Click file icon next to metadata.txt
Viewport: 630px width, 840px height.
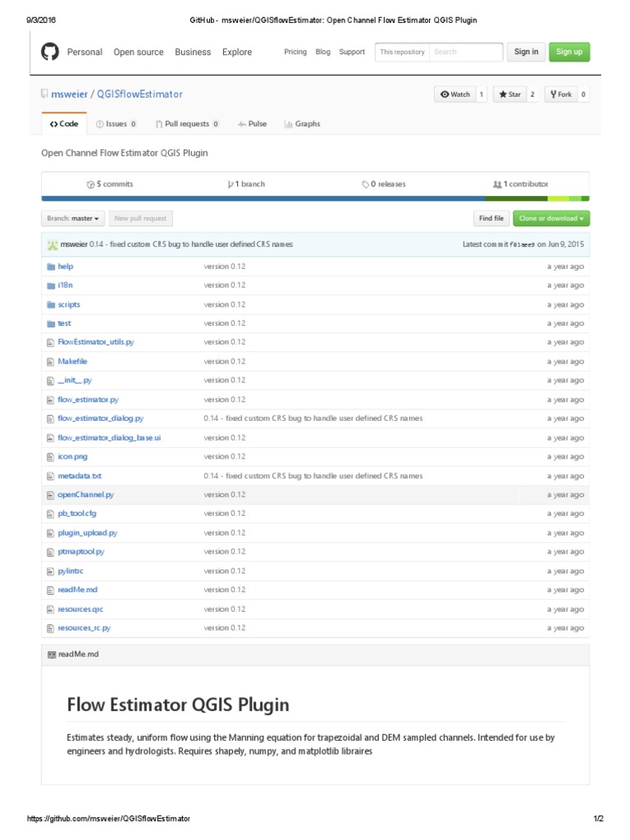pos(50,476)
